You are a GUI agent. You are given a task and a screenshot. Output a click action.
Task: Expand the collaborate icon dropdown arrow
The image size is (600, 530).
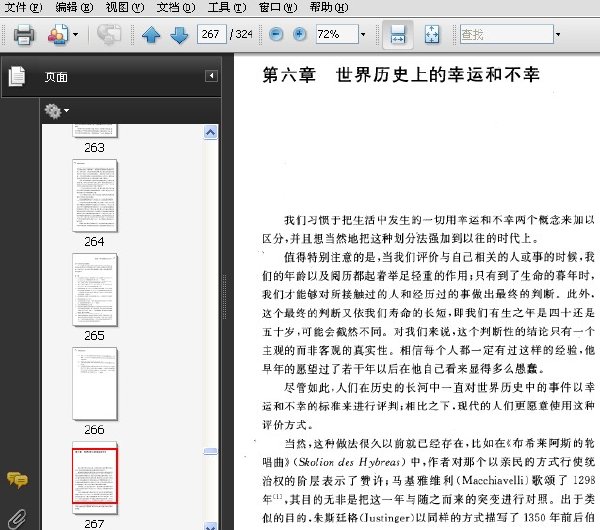75,34
